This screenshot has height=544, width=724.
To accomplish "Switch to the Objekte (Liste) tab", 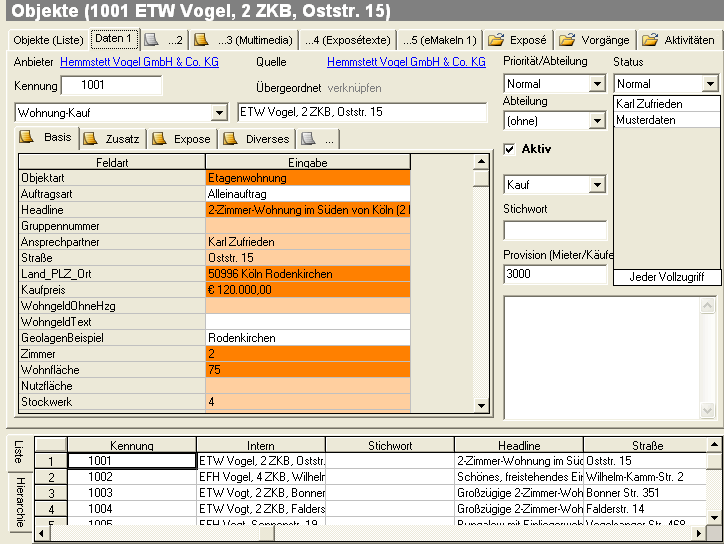I will (48, 40).
